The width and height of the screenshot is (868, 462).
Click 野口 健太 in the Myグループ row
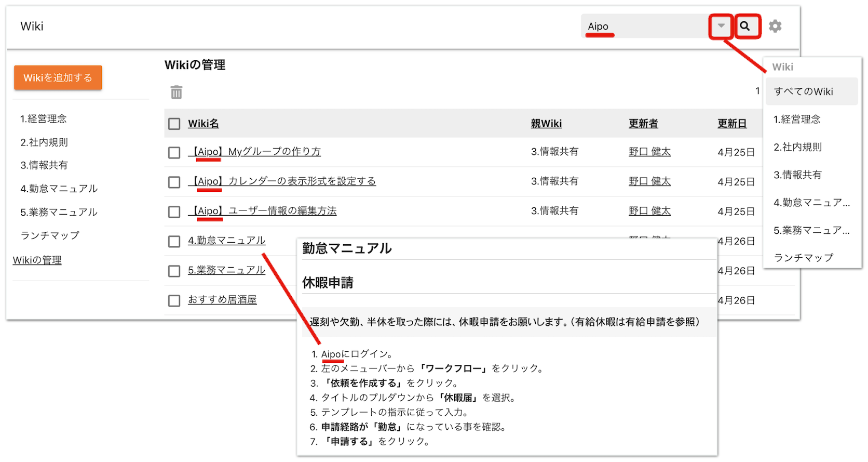click(649, 151)
